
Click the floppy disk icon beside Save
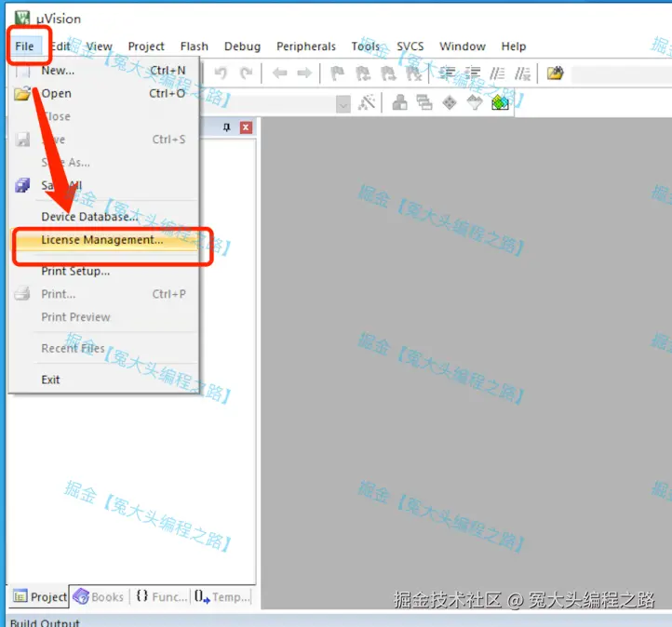tap(22, 140)
